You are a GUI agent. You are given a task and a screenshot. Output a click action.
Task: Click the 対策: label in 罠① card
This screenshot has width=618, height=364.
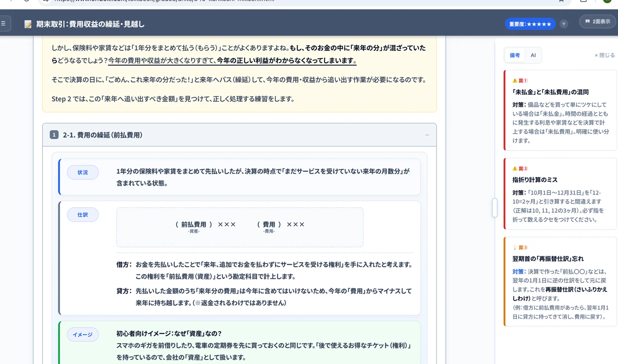(x=519, y=105)
